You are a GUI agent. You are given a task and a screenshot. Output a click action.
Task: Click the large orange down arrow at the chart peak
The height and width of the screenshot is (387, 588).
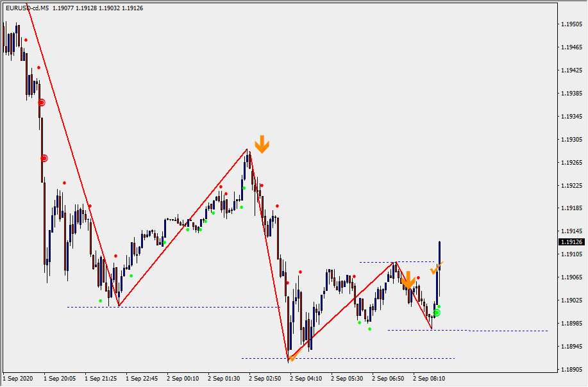(x=262, y=144)
